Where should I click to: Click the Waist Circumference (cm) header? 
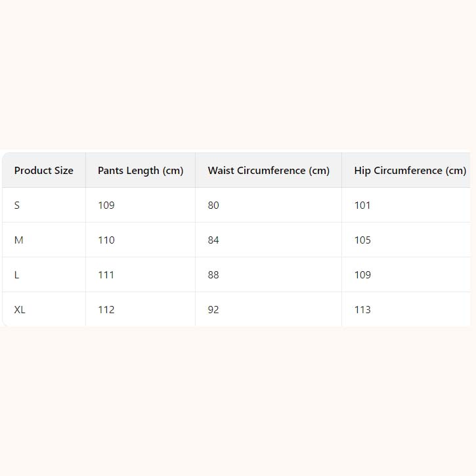click(x=269, y=171)
